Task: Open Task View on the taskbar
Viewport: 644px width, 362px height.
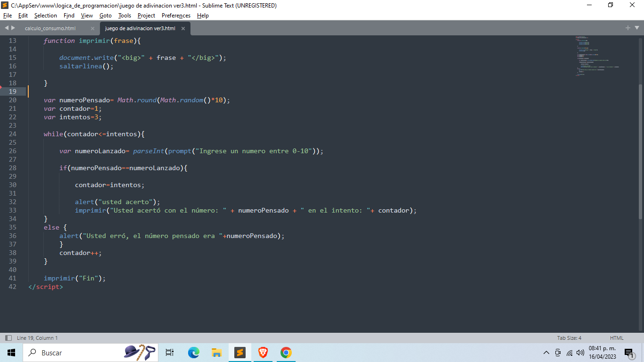Action: [170, 353]
